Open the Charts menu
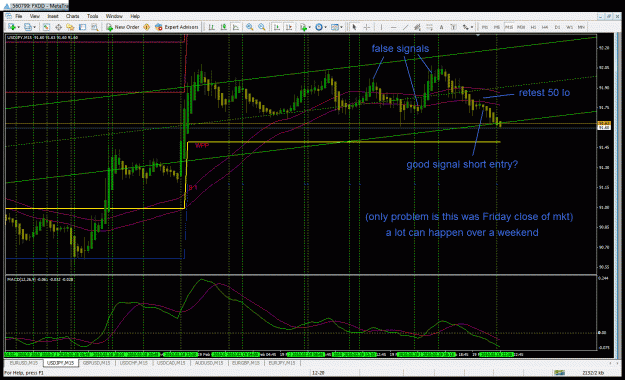 pos(73,16)
